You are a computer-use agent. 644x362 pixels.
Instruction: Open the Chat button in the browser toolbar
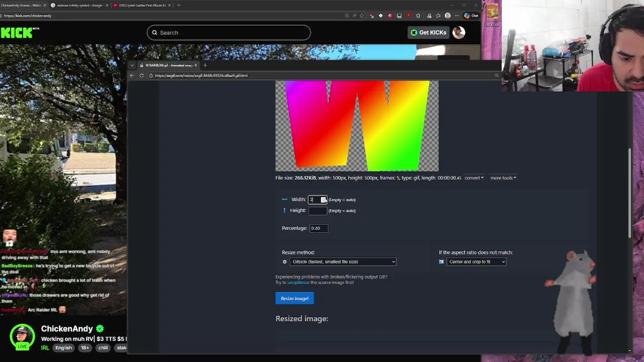point(471,16)
